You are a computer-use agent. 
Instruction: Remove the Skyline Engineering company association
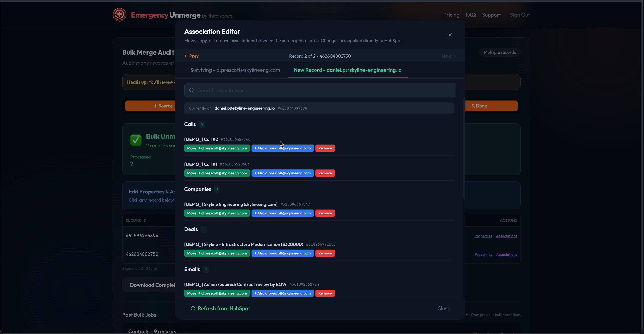pos(325,213)
